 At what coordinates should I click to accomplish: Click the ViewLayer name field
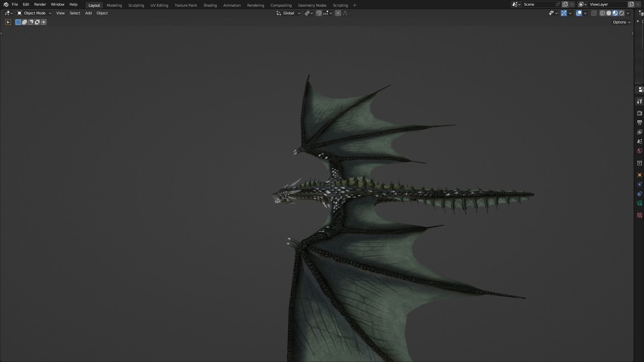pos(608,4)
